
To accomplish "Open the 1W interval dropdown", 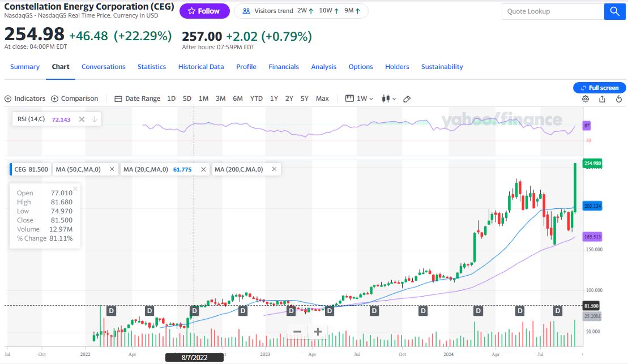I will (360, 99).
